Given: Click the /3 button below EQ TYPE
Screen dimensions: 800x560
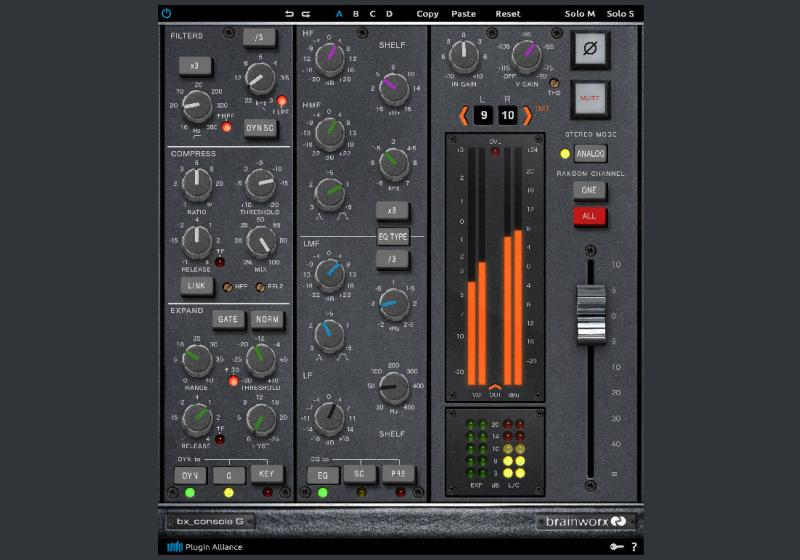Looking at the screenshot, I should [392, 259].
